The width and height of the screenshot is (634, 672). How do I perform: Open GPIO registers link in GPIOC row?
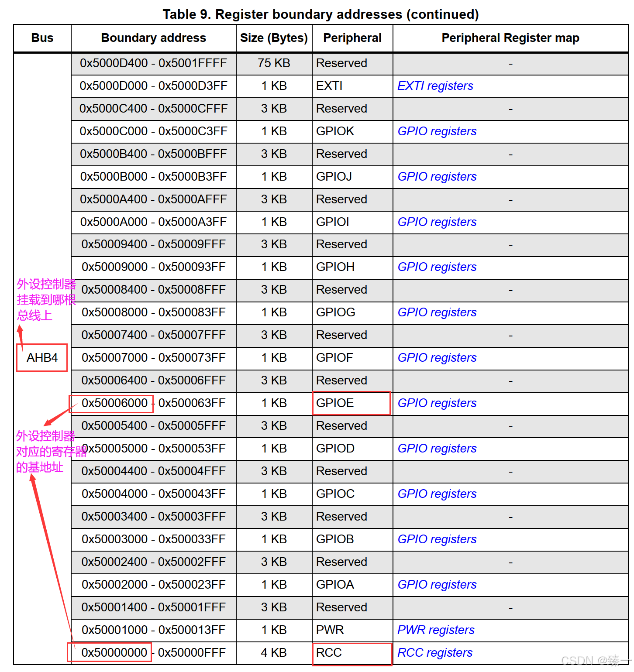coord(437,494)
